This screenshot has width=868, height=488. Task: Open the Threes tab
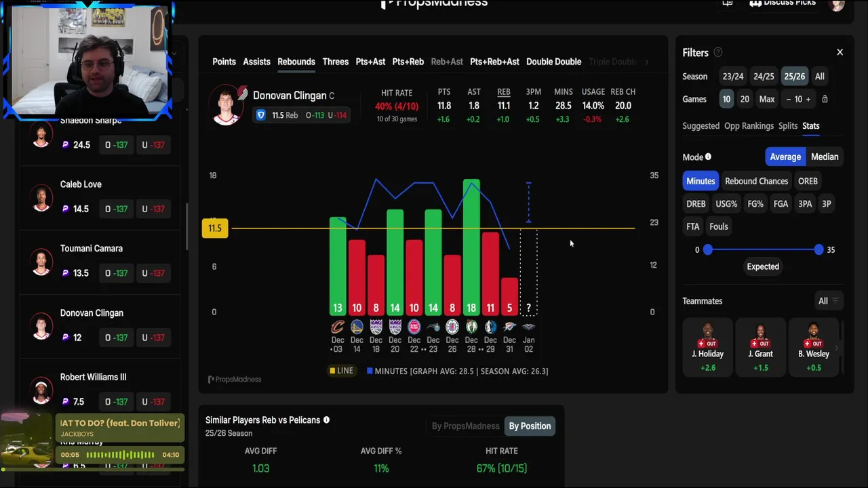point(335,62)
